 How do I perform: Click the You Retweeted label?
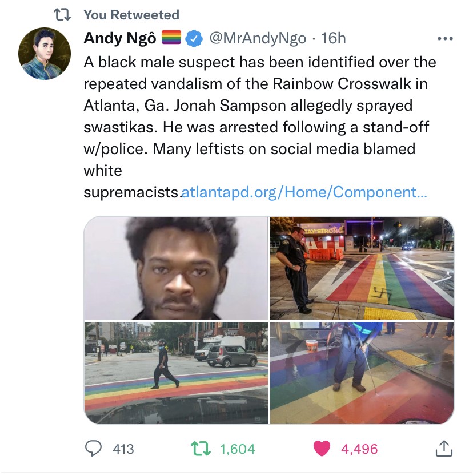tap(131, 15)
